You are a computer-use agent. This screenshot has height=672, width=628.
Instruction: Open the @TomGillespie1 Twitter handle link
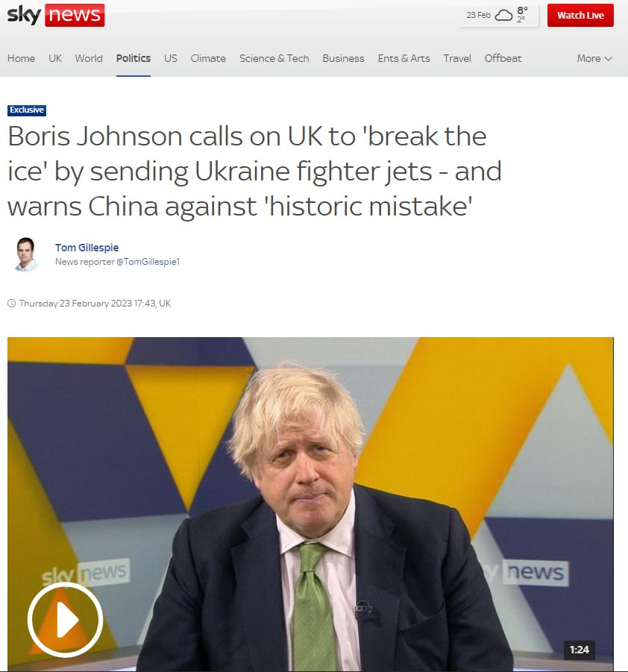click(x=148, y=262)
